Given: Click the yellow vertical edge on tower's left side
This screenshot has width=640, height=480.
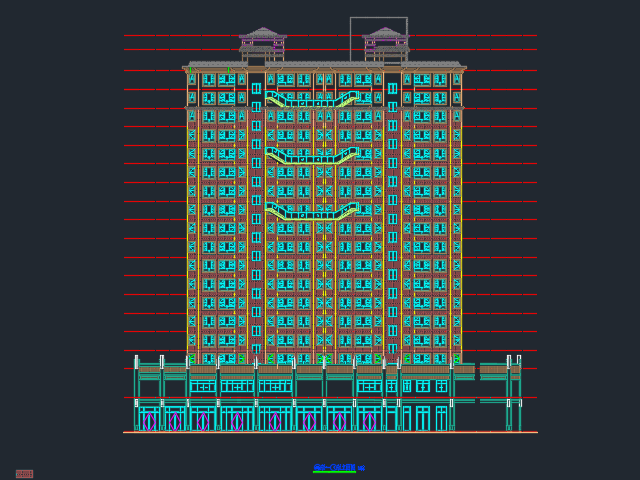Looking at the screenshot, I should [x=187, y=220].
